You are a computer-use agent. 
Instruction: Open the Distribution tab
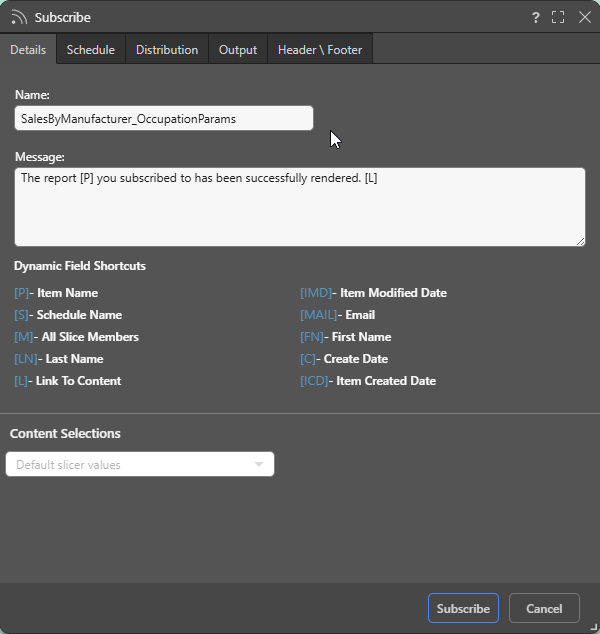167,50
